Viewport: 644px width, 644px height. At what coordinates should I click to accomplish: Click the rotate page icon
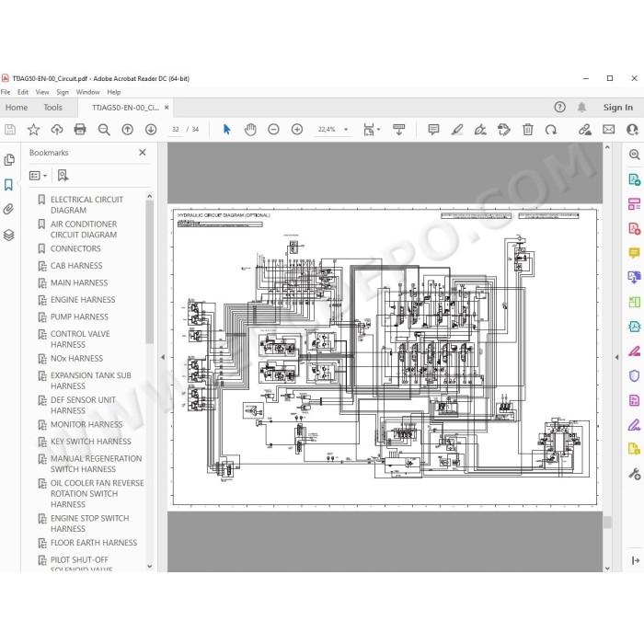coord(504,130)
